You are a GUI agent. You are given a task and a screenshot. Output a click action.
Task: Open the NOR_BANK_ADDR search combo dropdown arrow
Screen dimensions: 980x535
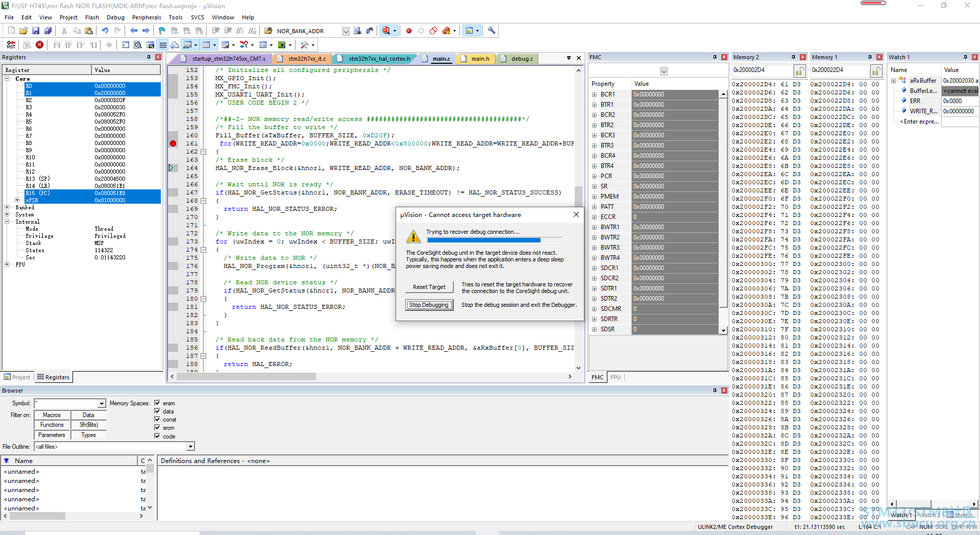tap(346, 31)
